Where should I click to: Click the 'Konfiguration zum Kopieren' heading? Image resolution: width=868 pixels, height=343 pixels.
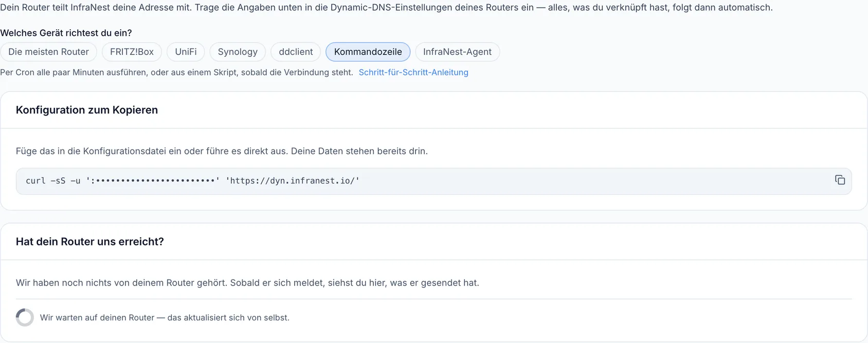point(87,110)
